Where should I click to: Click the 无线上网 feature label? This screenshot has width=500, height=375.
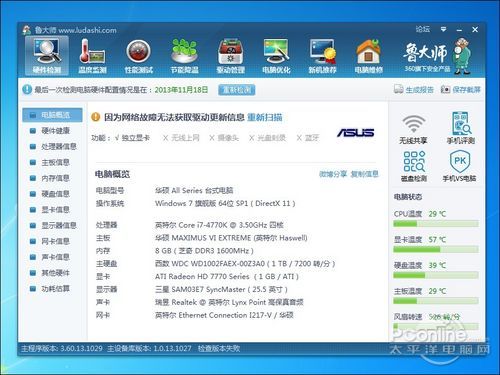(x=185, y=138)
